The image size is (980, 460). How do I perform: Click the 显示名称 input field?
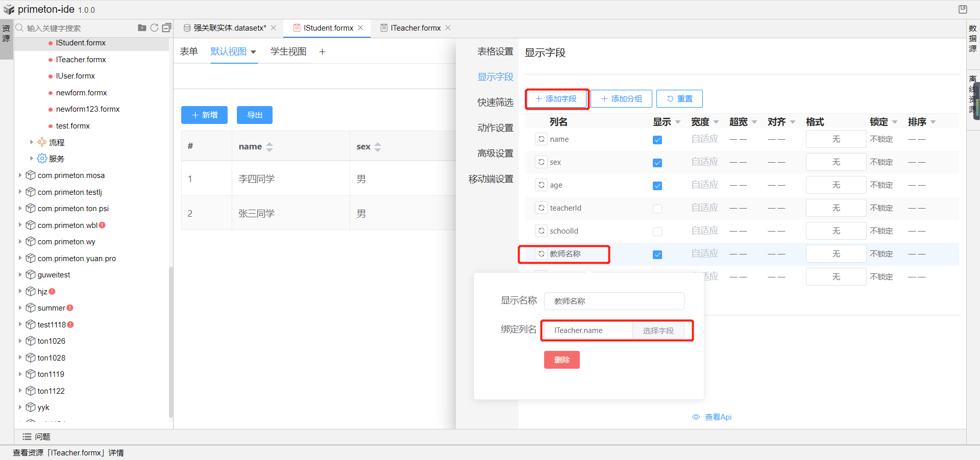pyautogui.click(x=614, y=301)
